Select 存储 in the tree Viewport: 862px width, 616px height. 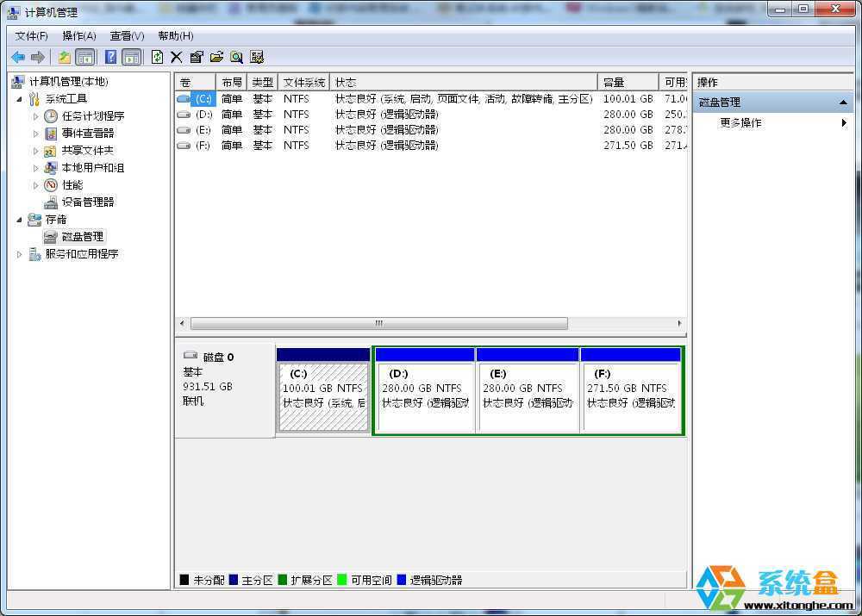56,220
